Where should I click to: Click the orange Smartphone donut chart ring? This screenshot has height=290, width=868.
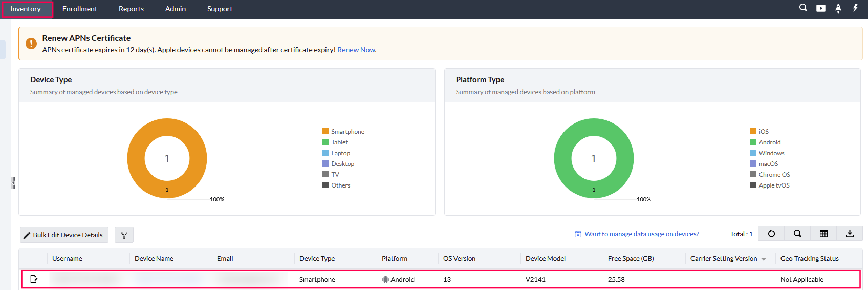tap(136, 158)
